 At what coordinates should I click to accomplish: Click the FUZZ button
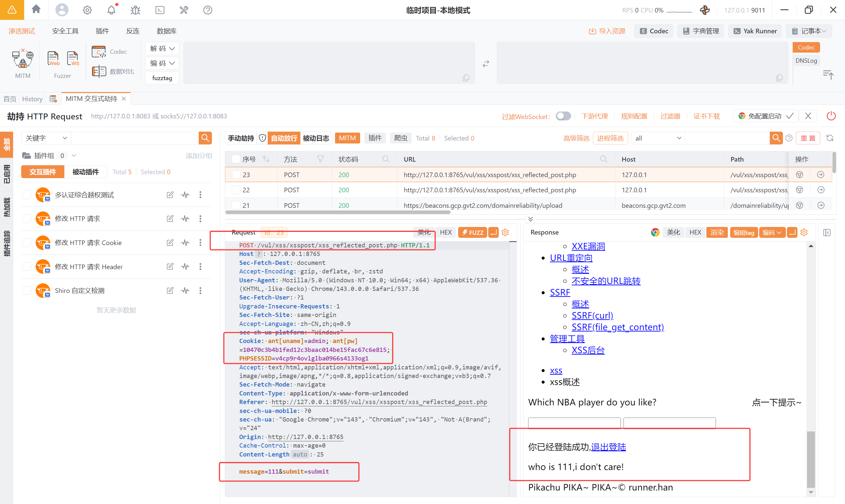coord(472,232)
